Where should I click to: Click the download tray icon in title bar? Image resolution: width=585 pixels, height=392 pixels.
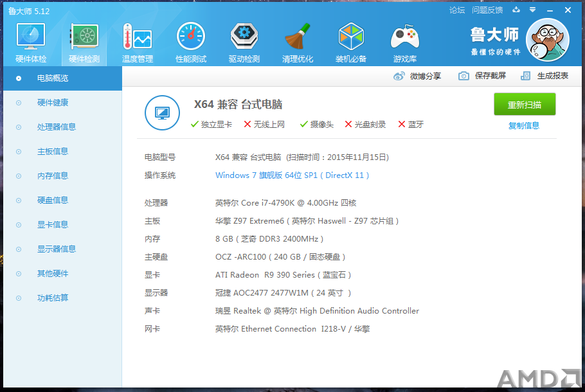coord(516,10)
